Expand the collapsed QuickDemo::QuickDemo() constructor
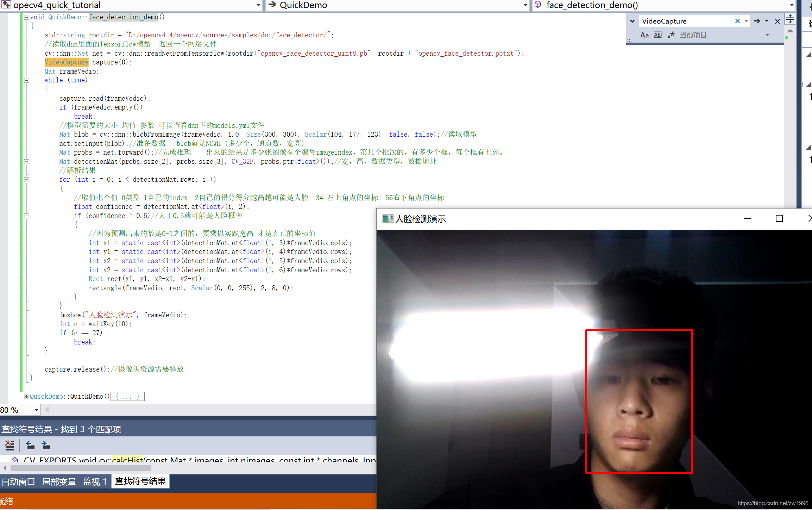This screenshot has width=812, height=510. point(26,396)
